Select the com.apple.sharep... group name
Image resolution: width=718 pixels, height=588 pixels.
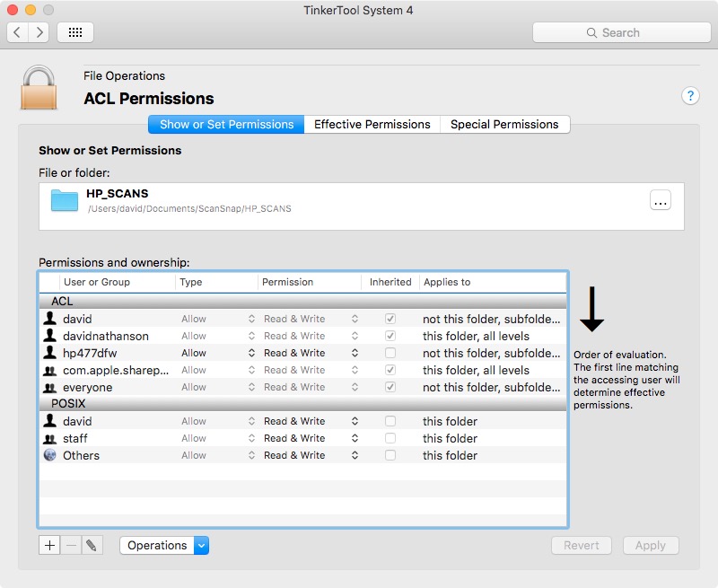(x=116, y=370)
